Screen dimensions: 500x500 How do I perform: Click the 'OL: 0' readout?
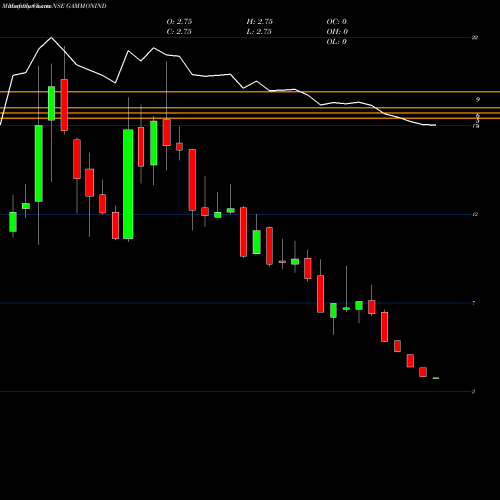337,42
